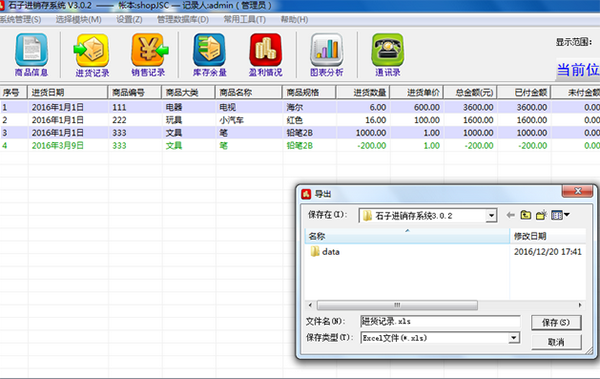Click the 2016/12/20 17:41 modified date

coord(548,252)
